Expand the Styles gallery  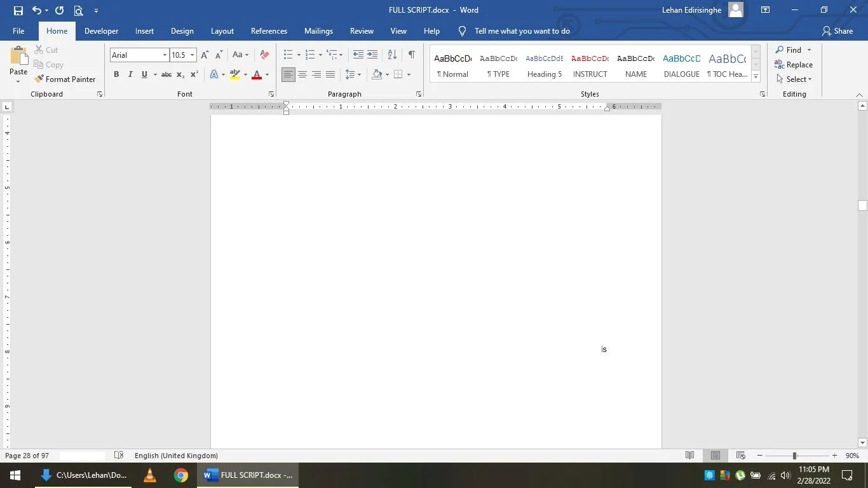pyautogui.click(x=756, y=77)
